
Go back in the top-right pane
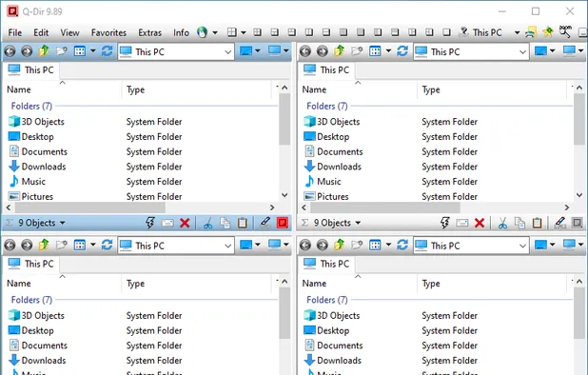pyautogui.click(x=305, y=51)
